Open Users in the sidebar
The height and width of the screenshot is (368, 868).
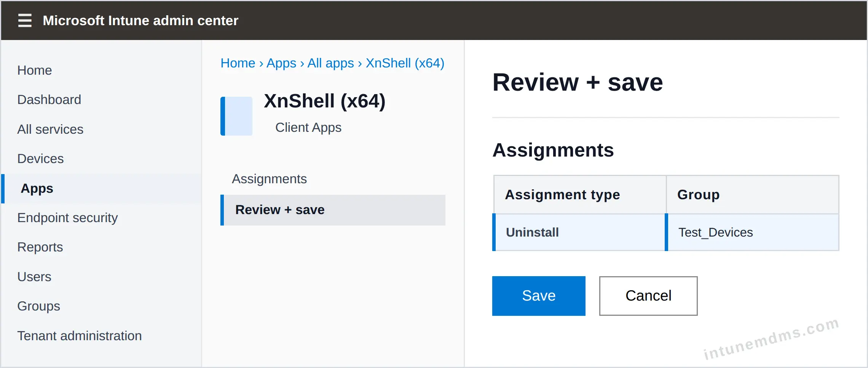34,277
